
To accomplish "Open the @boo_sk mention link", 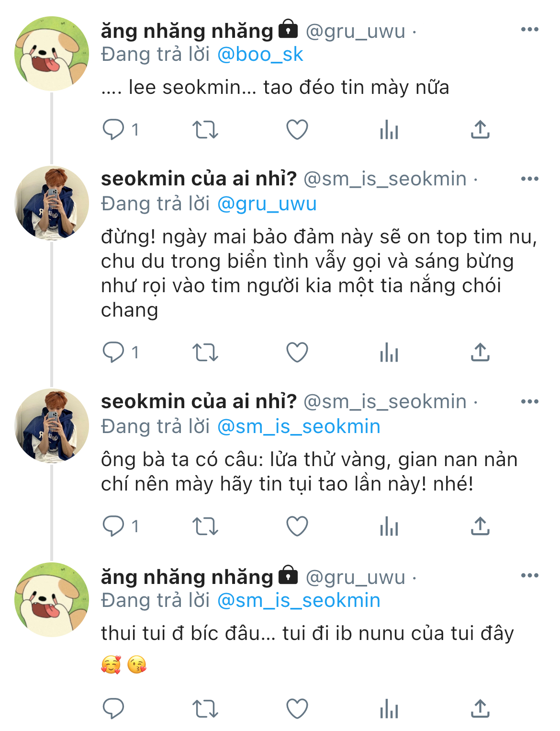I will click(260, 55).
